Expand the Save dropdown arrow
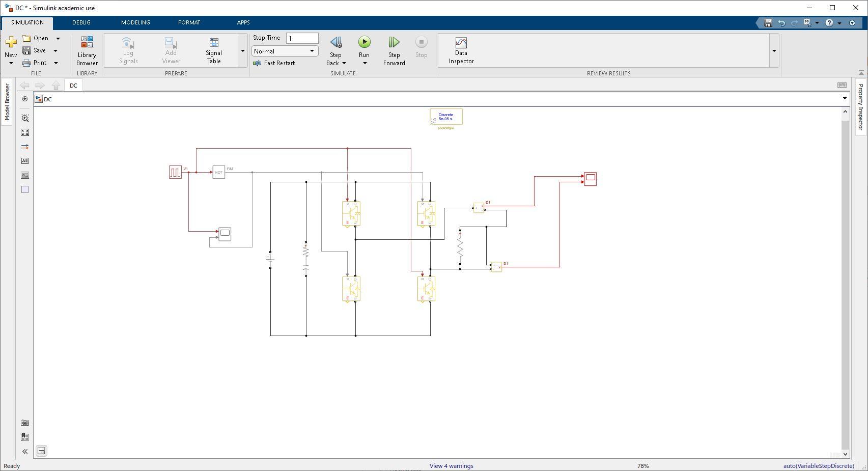 tap(55, 50)
